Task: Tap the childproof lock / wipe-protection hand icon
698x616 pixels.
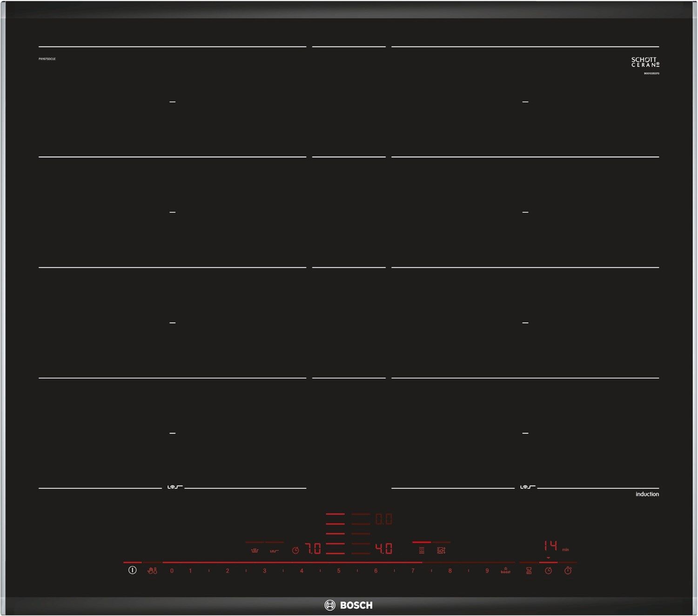Action: tap(152, 570)
